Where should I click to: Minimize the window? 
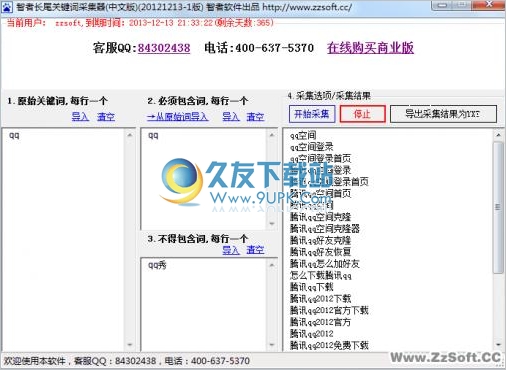click(x=442, y=5)
